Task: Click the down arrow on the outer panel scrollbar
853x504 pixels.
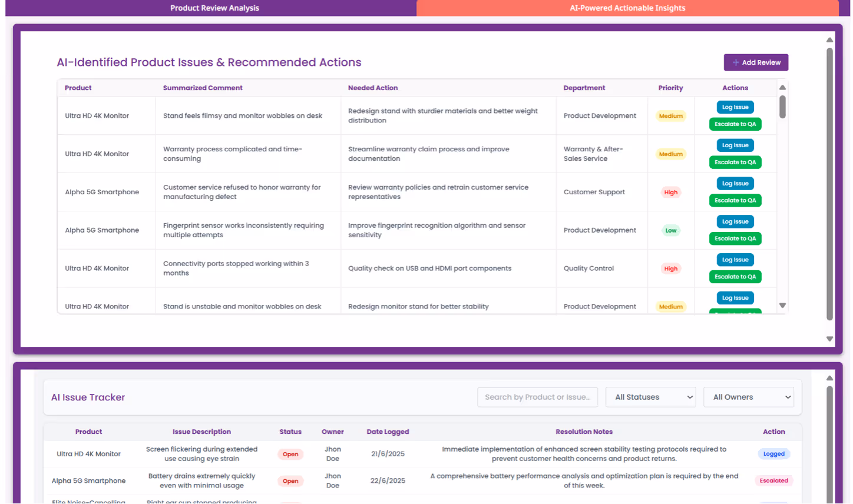Action: coord(829,339)
